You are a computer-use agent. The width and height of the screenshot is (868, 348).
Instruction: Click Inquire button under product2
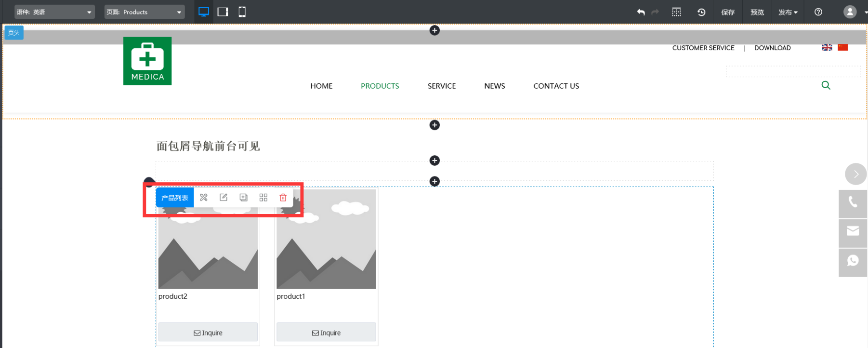point(208,333)
